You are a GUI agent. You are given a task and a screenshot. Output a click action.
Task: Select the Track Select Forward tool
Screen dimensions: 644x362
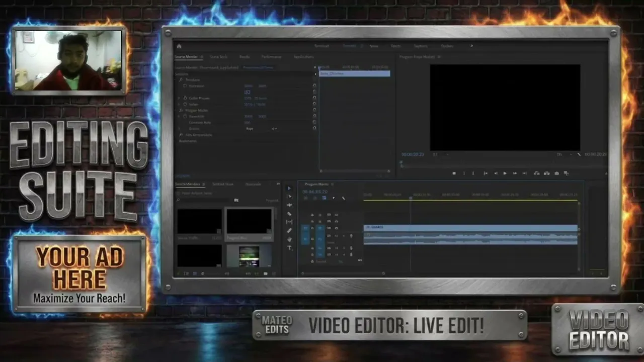pyautogui.click(x=289, y=197)
